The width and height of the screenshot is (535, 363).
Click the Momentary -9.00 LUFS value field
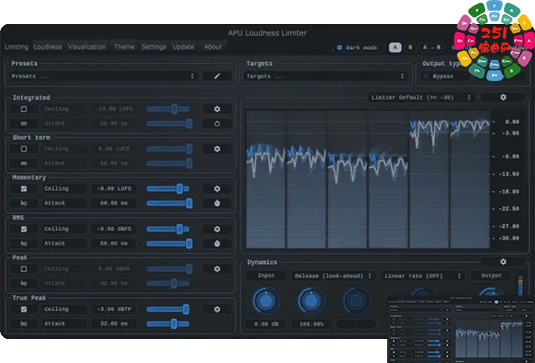coord(114,189)
